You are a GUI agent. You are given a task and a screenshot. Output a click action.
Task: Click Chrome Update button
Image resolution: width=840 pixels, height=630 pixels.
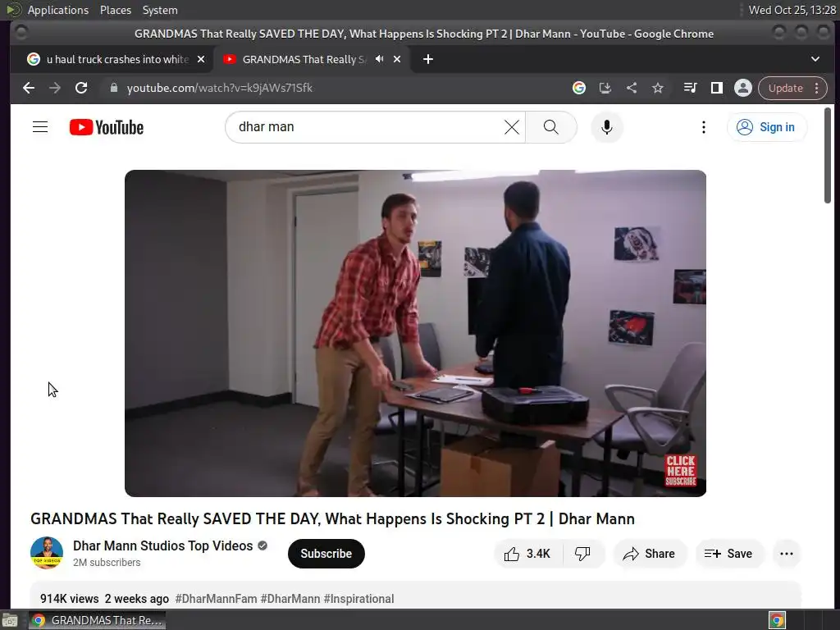pos(792,88)
